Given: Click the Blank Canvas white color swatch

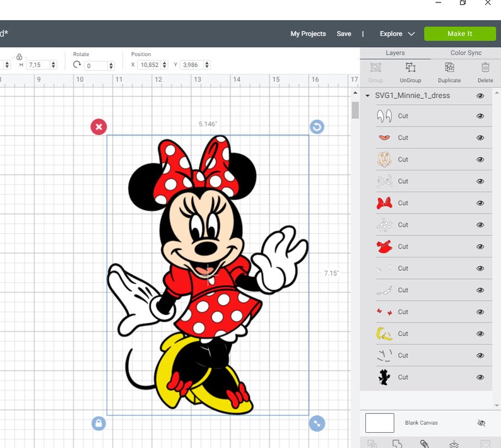Looking at the screenshot, I should point(380,423).
